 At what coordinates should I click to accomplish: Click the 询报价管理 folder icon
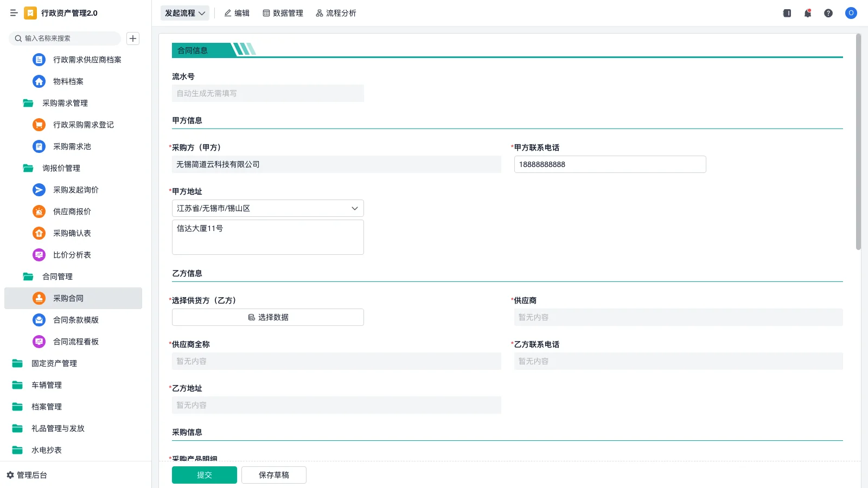[x=28, y=168]
